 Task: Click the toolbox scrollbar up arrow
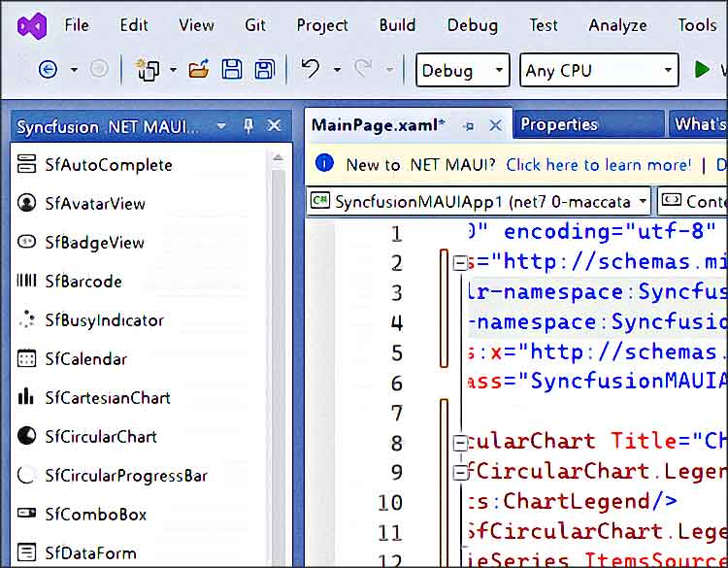[x=279, y=157]
